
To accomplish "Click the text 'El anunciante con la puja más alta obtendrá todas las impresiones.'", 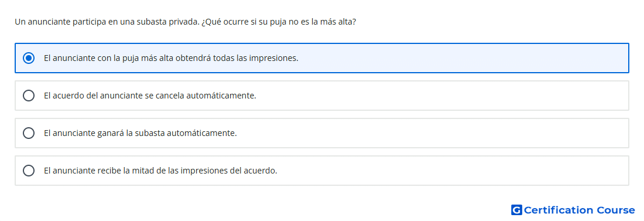I will 171,58.
